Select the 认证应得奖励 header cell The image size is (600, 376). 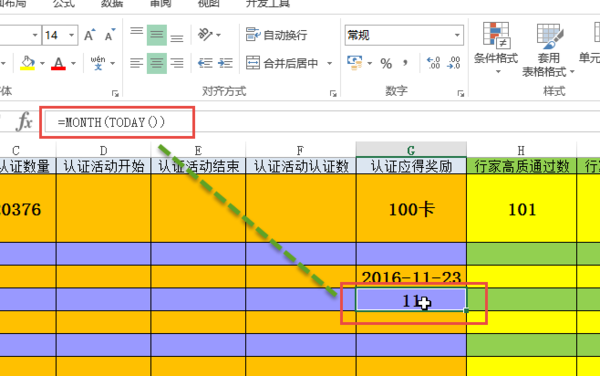tap(411, 166)
